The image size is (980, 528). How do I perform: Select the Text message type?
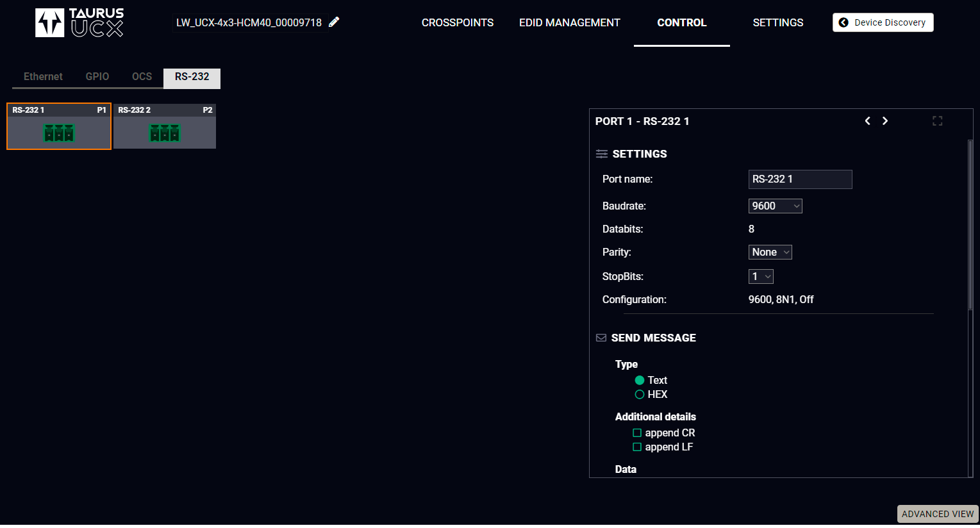pos(640,381)
